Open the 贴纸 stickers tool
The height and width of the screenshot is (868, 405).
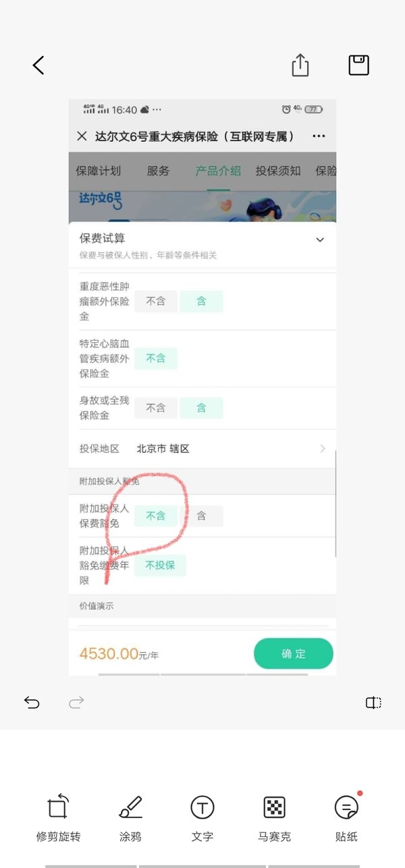click(x=346, y=817)
